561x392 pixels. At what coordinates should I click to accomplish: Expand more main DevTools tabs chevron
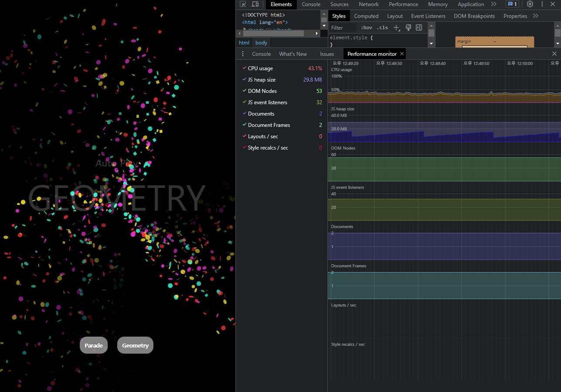(x=494, y=4)
